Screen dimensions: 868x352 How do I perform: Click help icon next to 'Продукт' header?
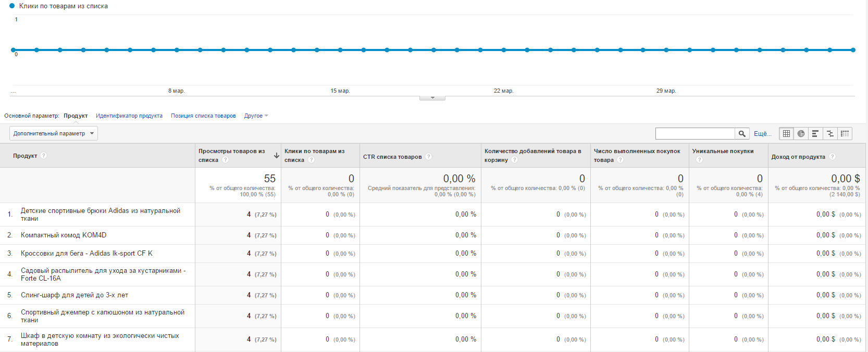43,156
